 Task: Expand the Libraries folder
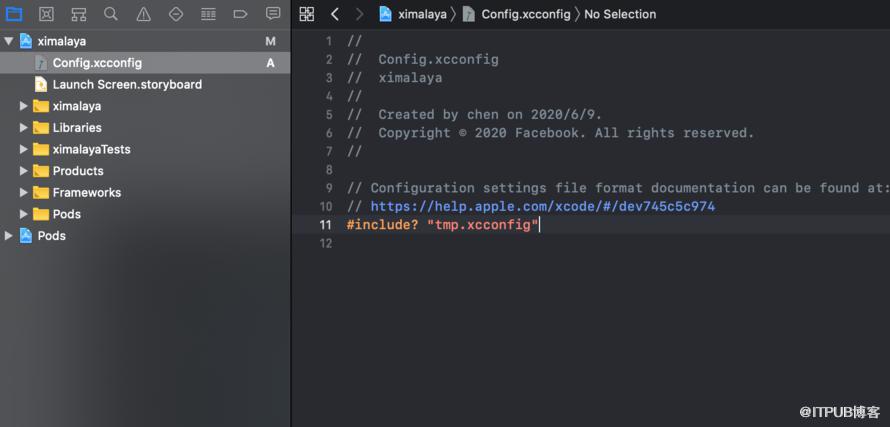coord(23,128)
